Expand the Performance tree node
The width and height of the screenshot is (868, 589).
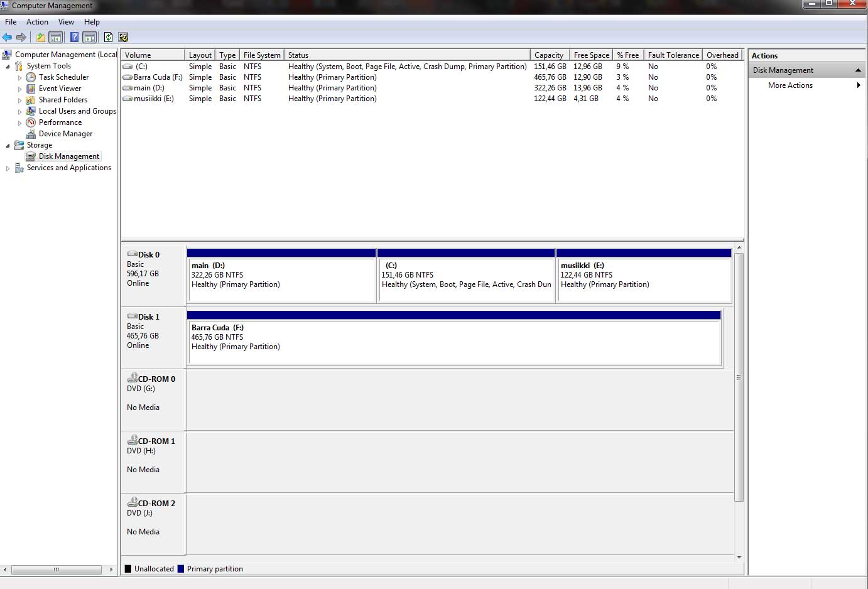coord(19,123)
